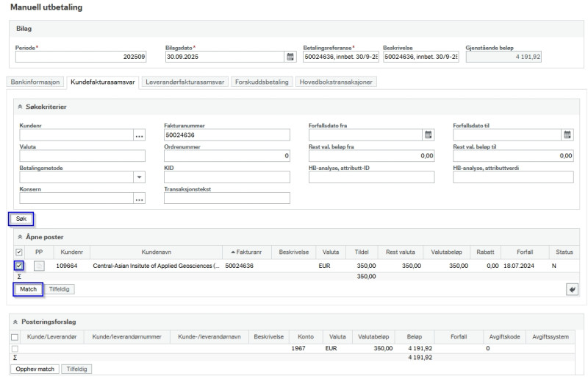Click the Konsern input field
The image size is (588, 379).
pyautogui.click(x=76, y=198)
